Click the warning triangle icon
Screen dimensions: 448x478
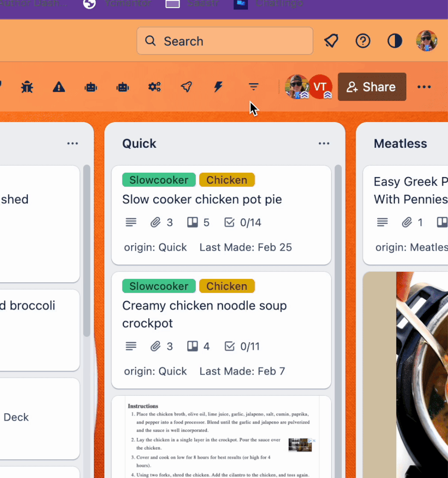click(x=59, y=87)
